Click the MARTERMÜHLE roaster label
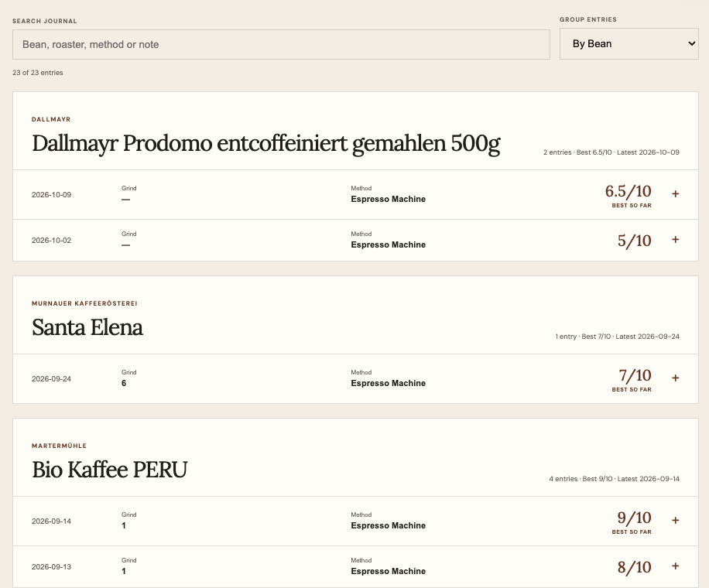Viewport: 709px width, 588px height. 60,446
